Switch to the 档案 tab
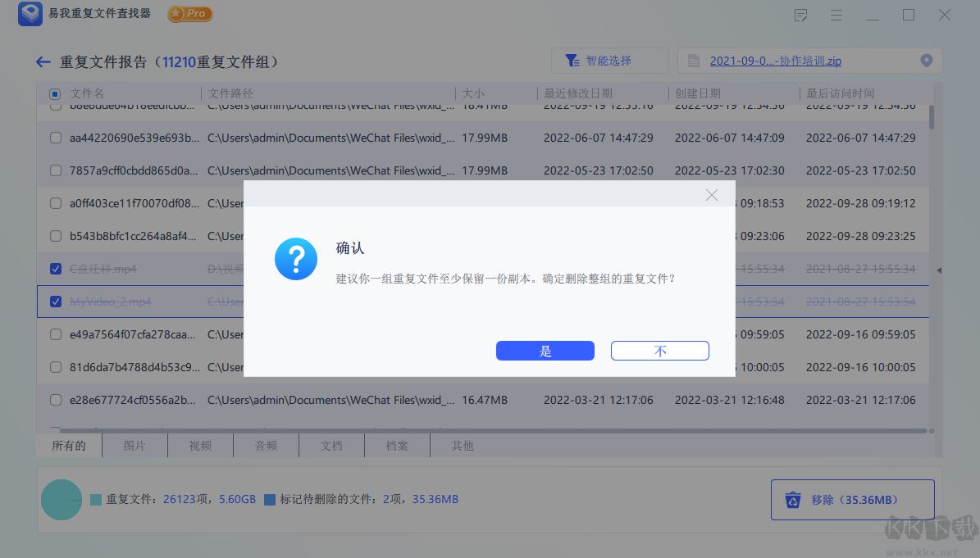Screen dimensions: 980x558 pyautogui.click(x=397, y=446)
